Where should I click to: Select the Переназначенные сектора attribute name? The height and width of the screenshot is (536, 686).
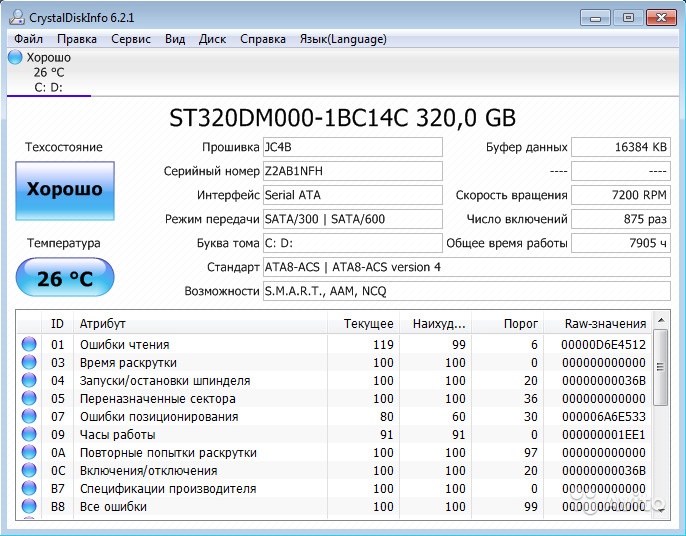[x=158, y=399]
